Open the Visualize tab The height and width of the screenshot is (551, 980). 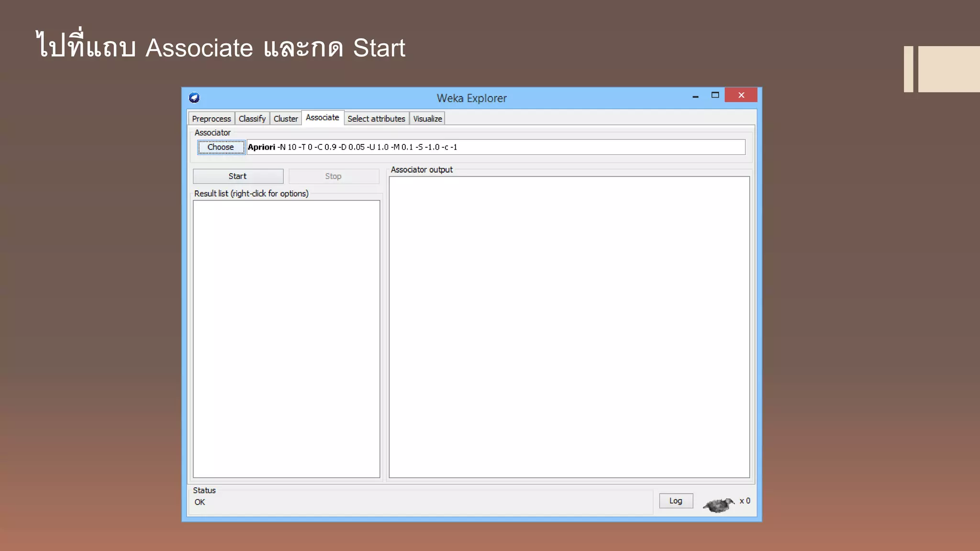(427, 119)
